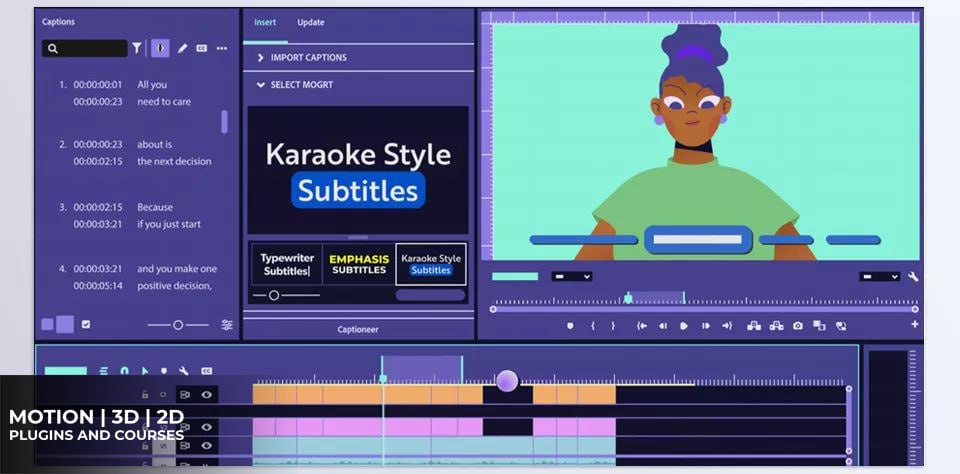Click the filter funnel icon in Captions
Viewport: 960px width, 474px height.
coord(137,48)
